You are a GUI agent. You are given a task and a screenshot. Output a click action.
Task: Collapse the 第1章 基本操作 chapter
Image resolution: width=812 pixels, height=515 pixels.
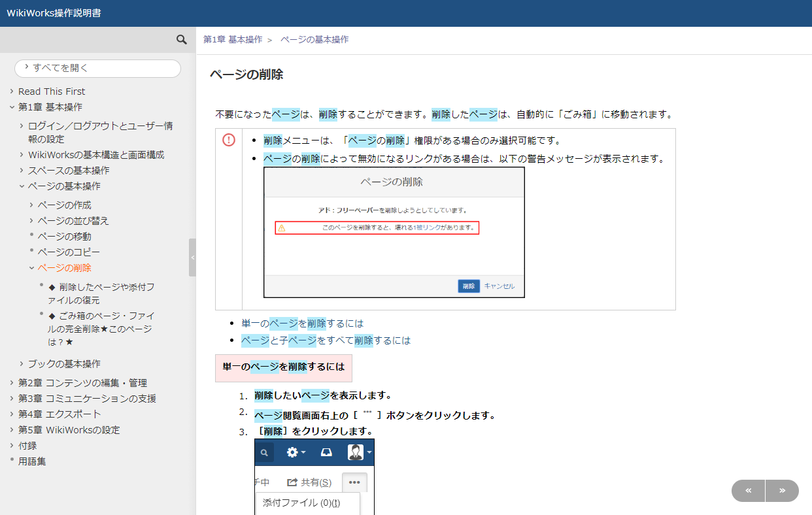(x=12, y=107)
